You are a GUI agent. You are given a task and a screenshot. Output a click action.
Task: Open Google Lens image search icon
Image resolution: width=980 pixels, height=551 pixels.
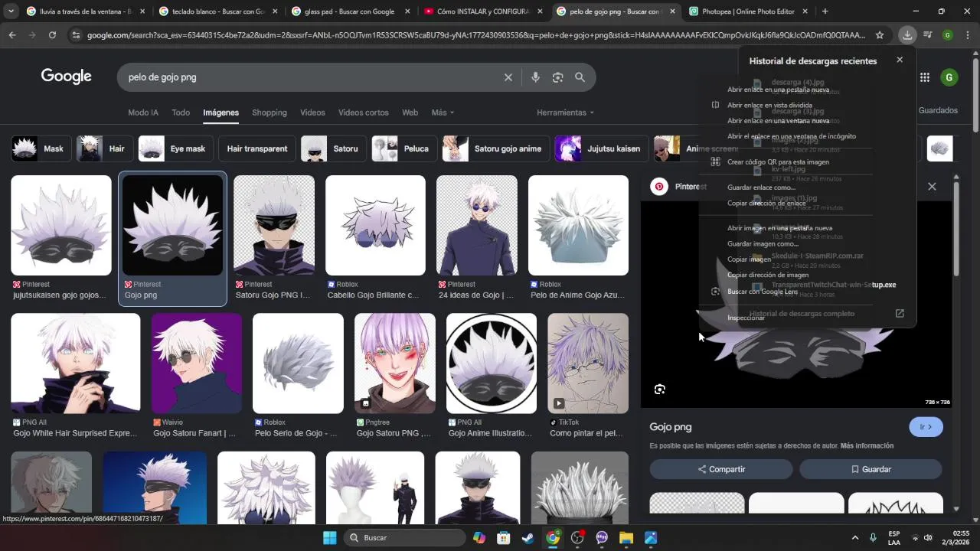(557, 77)
